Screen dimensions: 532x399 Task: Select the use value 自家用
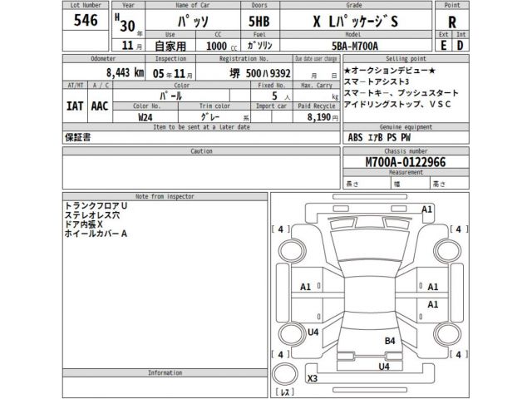[x=170, y=46]
